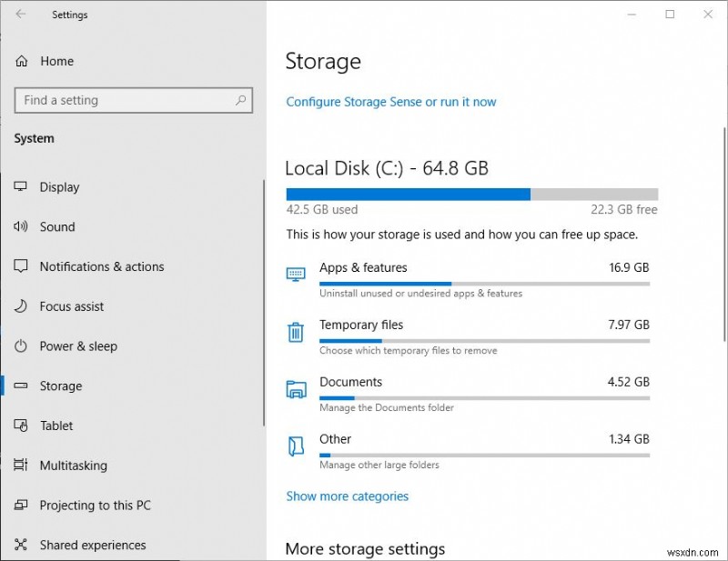
Task: Switch to the Multitasking section
Action: click(71, 466)
